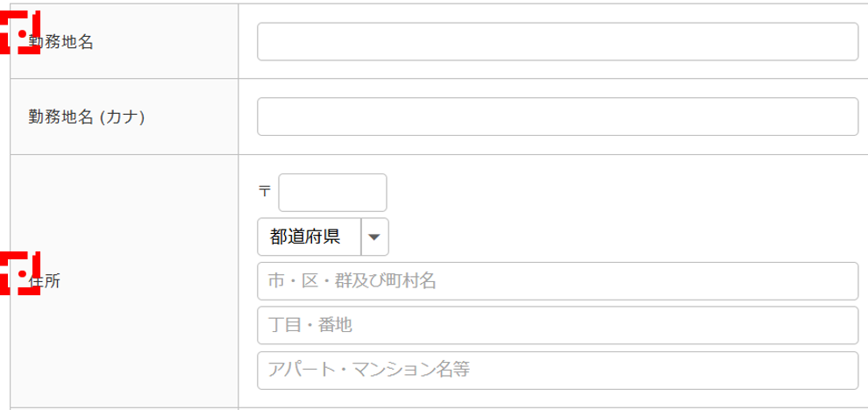Click the 市・区・群及び町村名 field

click(557, 280)
